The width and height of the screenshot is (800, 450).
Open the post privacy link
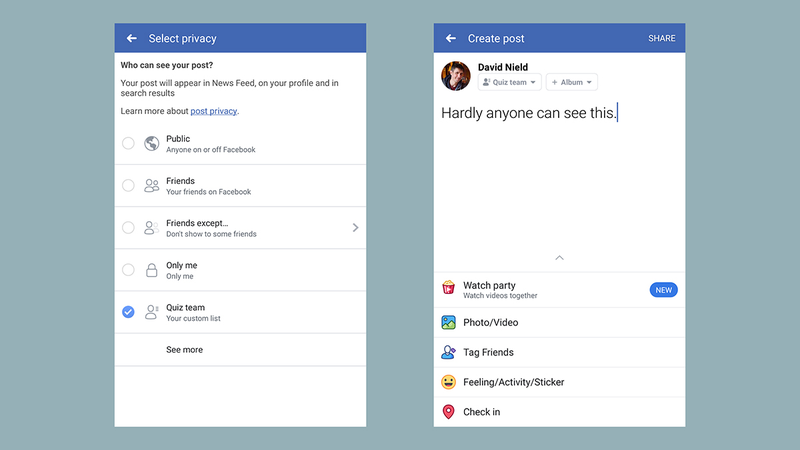pos(213,111)
